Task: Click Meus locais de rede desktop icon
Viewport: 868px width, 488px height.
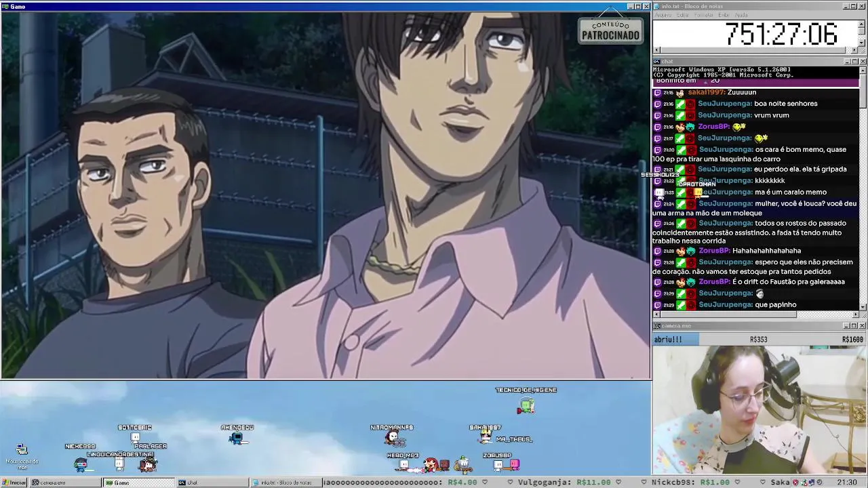Action: pyautogui.click(x=22, y=456)
